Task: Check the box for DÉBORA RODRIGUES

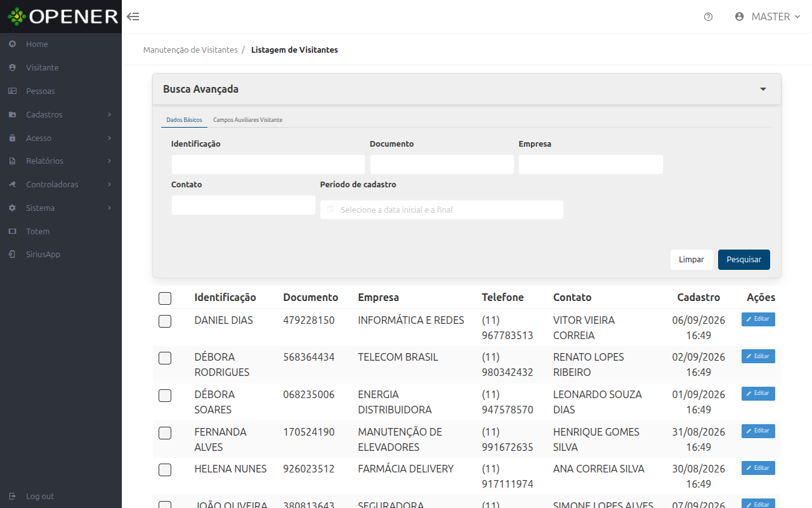Action: (165, 358)
